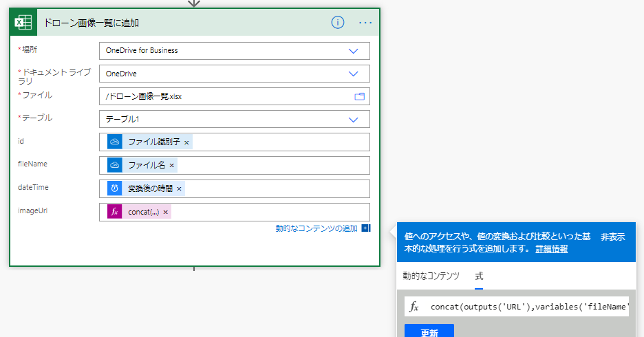Click the 非表示 link in the tip banner
This screenshot has height=337, width=644.
coord(613,237)
